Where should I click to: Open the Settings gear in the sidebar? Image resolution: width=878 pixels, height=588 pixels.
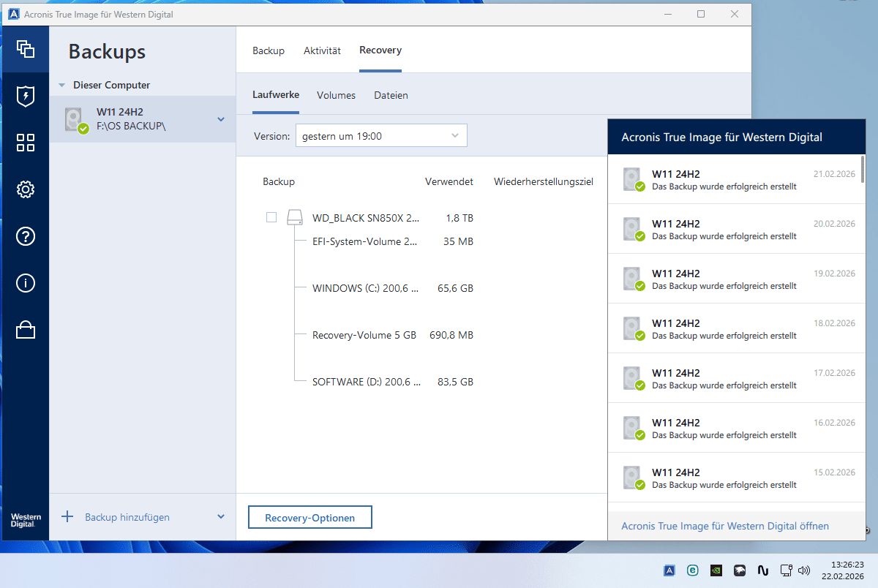[x=26, y=189]
